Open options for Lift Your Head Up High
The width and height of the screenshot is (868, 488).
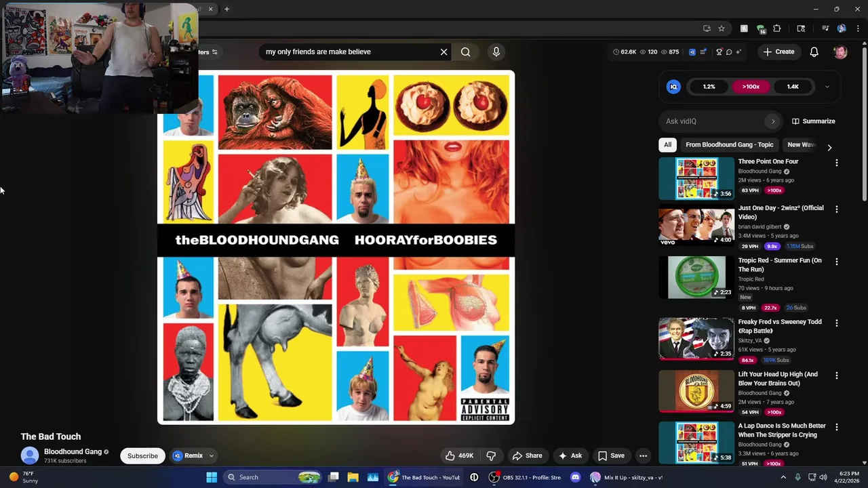click(x=836, y=375)
